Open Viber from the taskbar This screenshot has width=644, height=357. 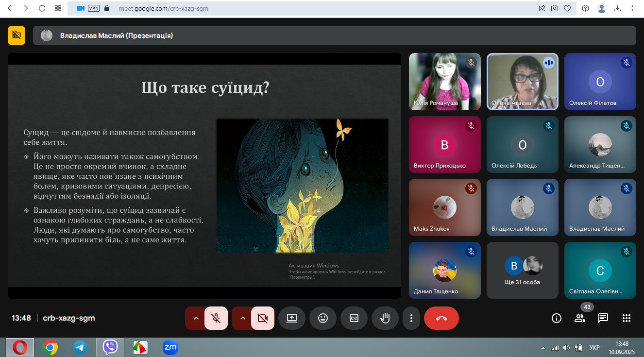coord(110,347)
